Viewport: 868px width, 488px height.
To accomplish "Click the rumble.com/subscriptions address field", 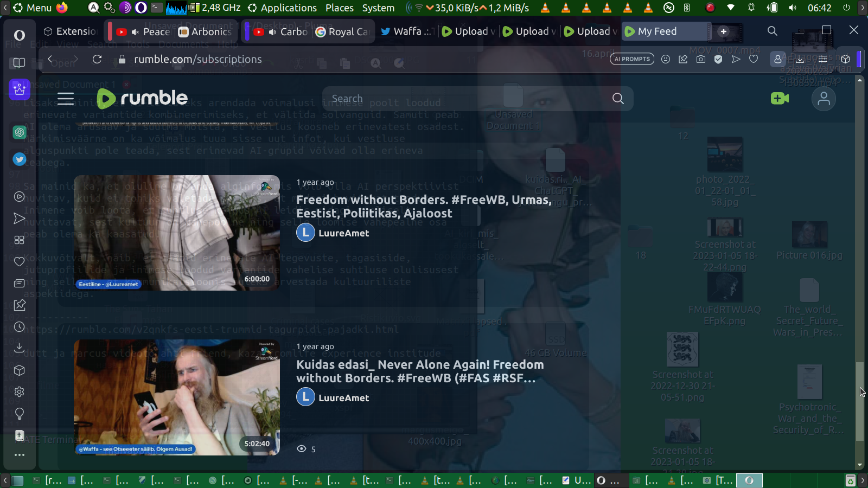I will point(197,59).
